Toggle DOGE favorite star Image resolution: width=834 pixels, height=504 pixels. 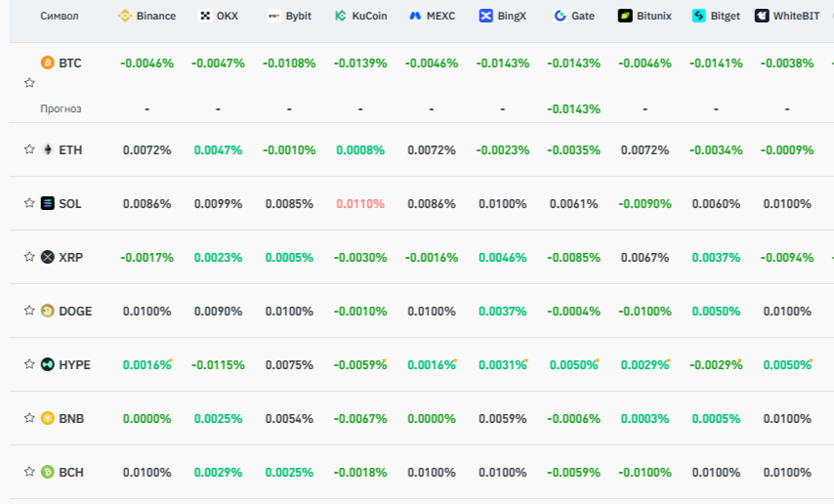[29, 311]
